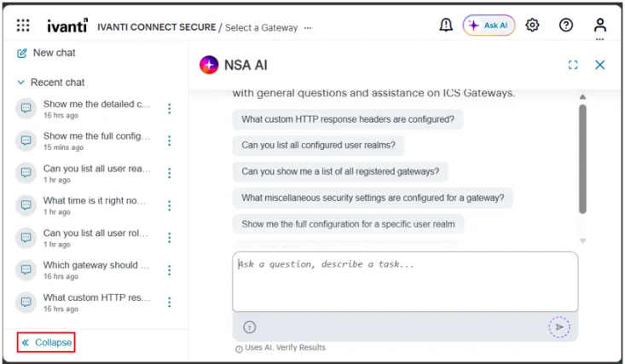Click chat bubble icon beside 'What custom HTTP res...'
The height and width of the screenshot is (364, 625).
(x=26, y=303)
